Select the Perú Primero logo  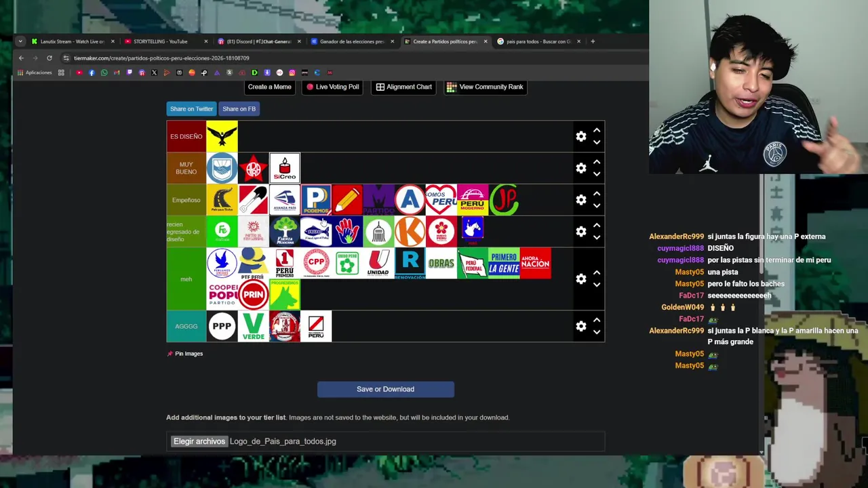click(x=284, y=263)
